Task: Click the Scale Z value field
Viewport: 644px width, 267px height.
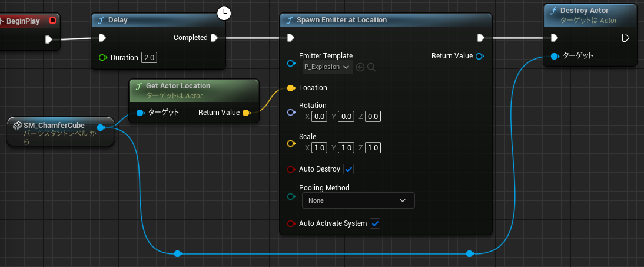Action: coord(373,148)
